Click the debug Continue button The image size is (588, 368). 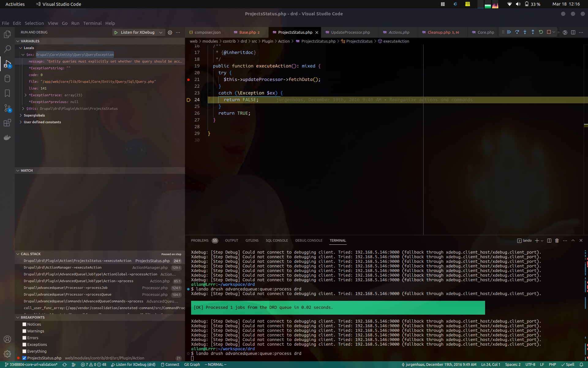(x=509, y=32)
